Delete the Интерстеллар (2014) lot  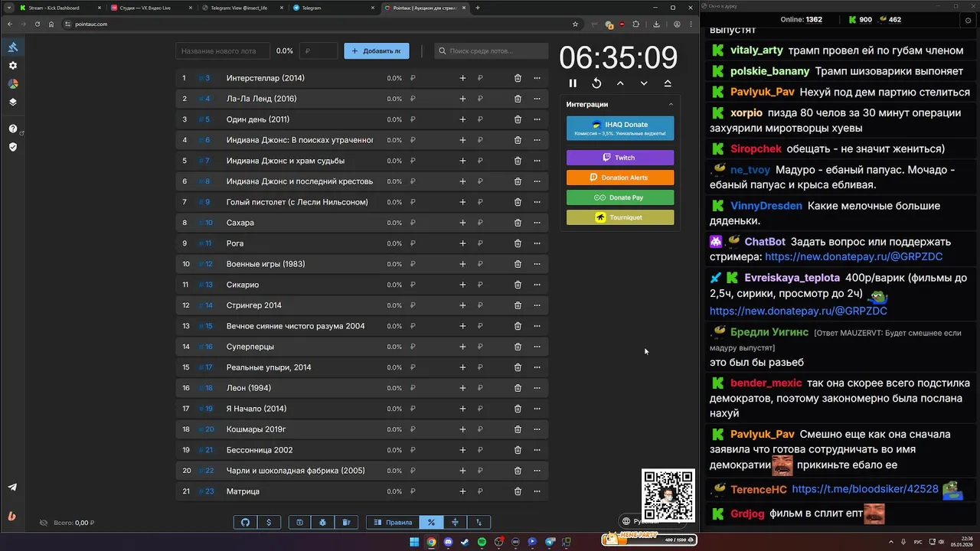pyautogui.click(x=518, y=78)
